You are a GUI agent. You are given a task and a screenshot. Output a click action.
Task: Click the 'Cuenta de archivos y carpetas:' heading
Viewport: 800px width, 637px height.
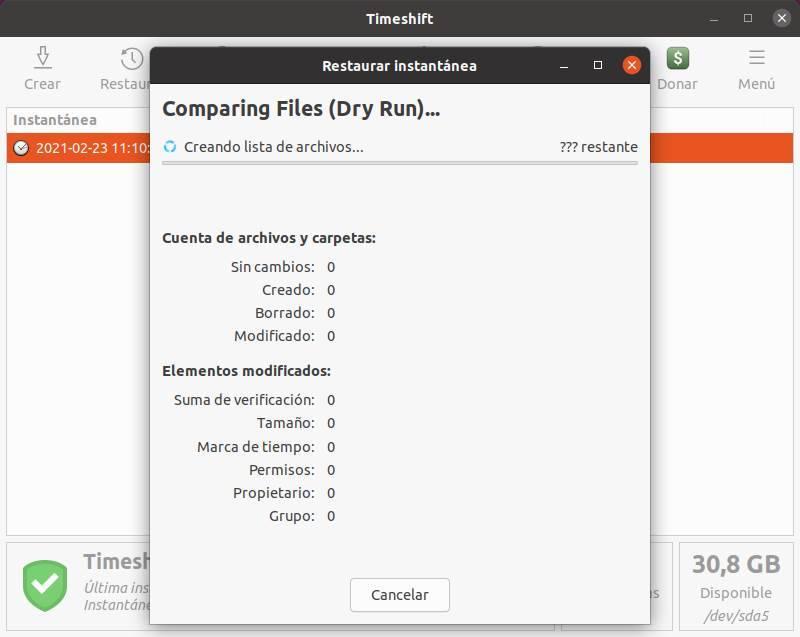pos(269,238)
